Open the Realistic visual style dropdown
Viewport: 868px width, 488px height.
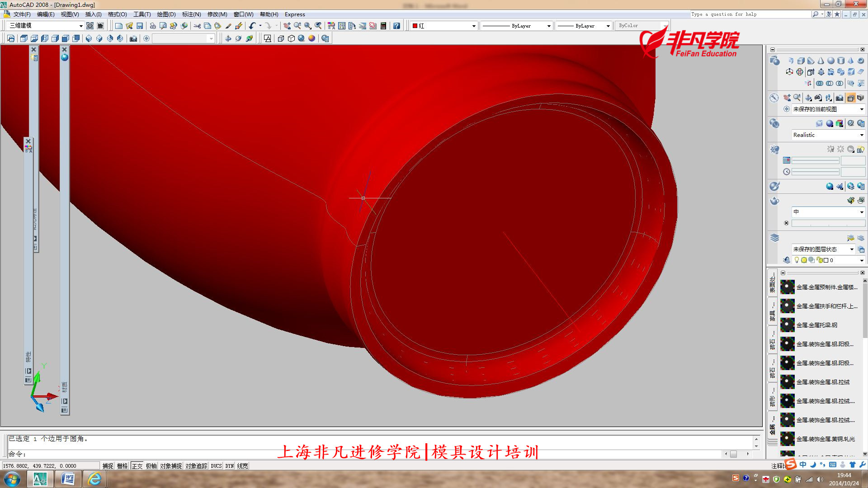click(x=828, y=135)
